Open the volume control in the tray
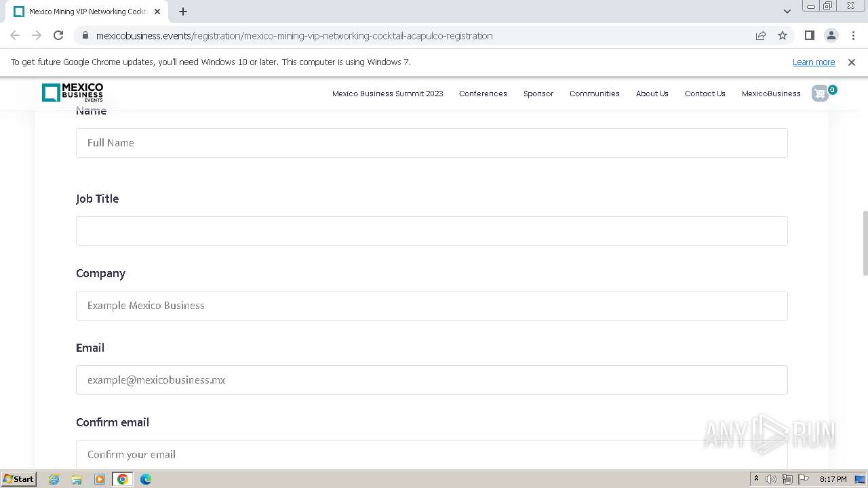The width and height of the screenshot is (868, 488). 771,479
